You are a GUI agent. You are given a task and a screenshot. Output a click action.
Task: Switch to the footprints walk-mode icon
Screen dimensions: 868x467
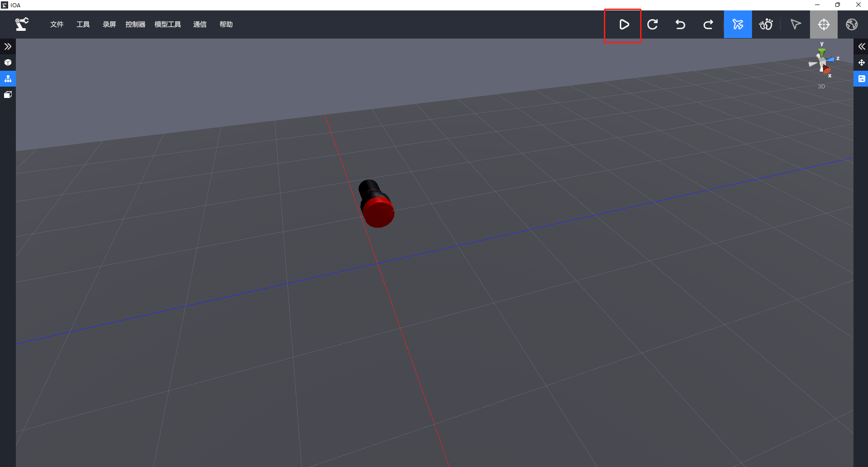point(766,24)
